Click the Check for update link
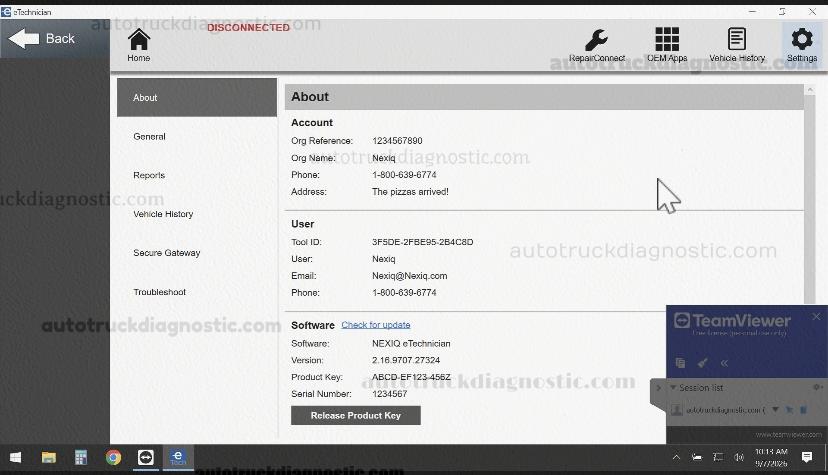 pos(375,325)
